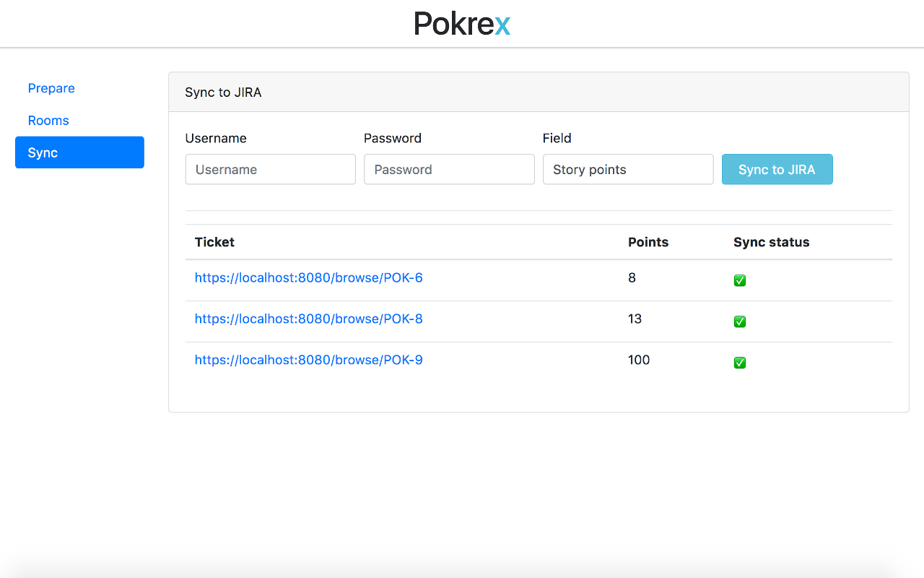This screenshot has height=578, width=924.
Task: Click the Sync to JIRA button
Action: pos(777,169)
